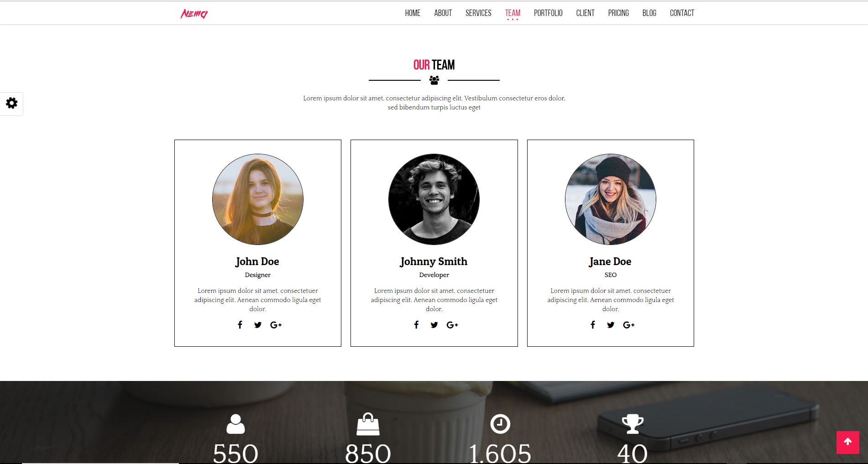Open John Doe's Google Plus link
Viewport: 868px width, 464px height.
tap(276, 325)
